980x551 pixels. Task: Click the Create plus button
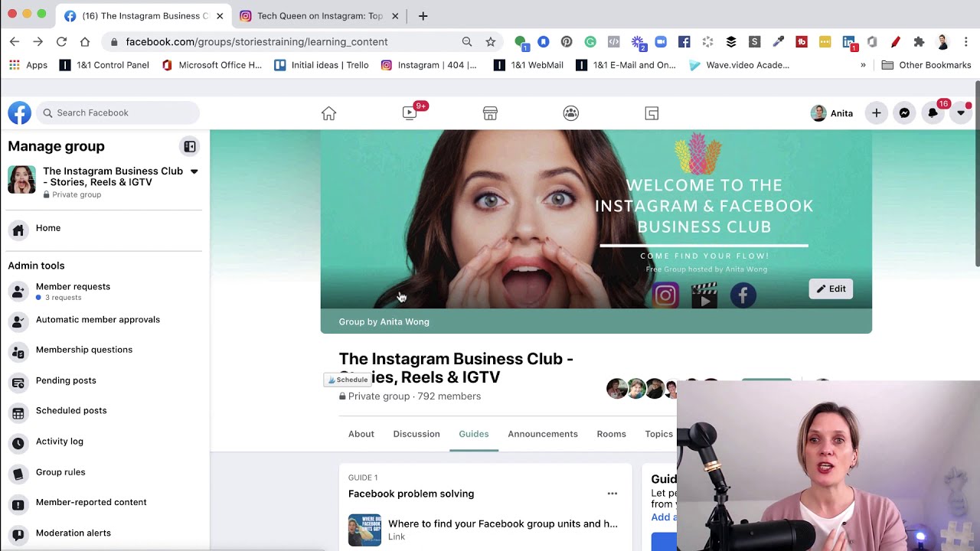(x=877, y=113)
